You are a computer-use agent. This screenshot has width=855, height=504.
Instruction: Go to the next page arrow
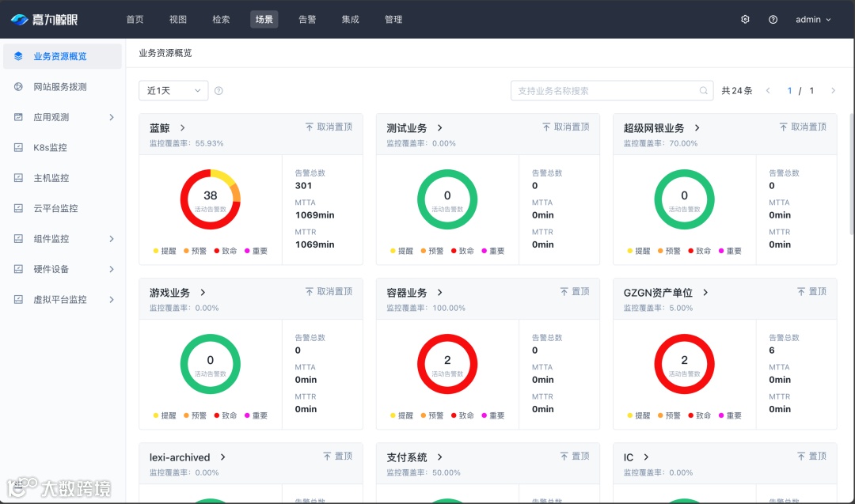833,91
